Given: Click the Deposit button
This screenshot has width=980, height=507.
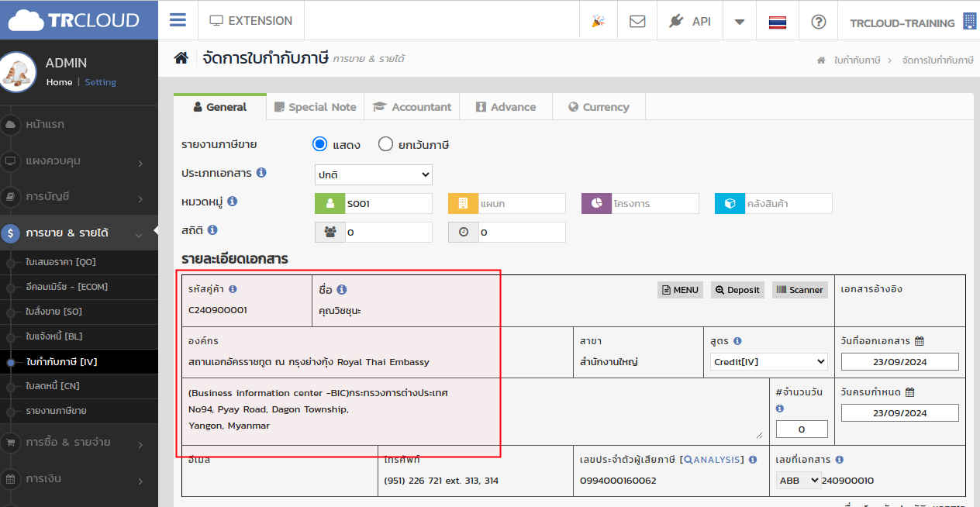Looking at the screenshot, I should click(x=737, y=289).
